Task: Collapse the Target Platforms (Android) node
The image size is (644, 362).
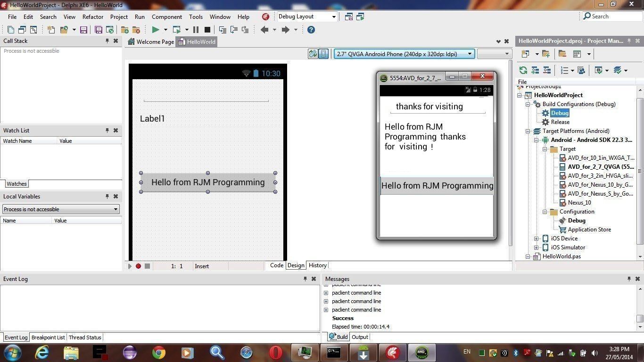Action: point(528,131)
